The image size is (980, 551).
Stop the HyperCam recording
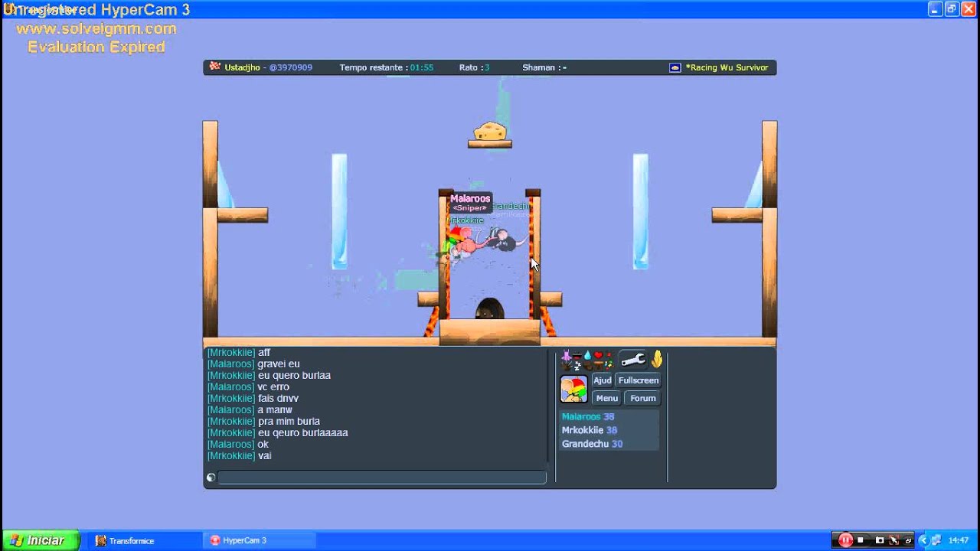tap(860, 540)
